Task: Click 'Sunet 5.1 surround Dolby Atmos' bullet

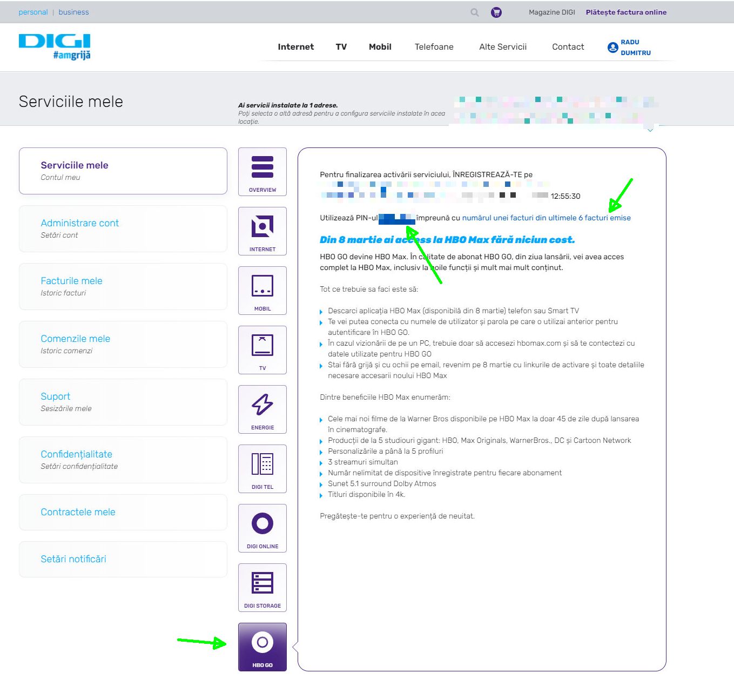Action: (x=382, y=483)
